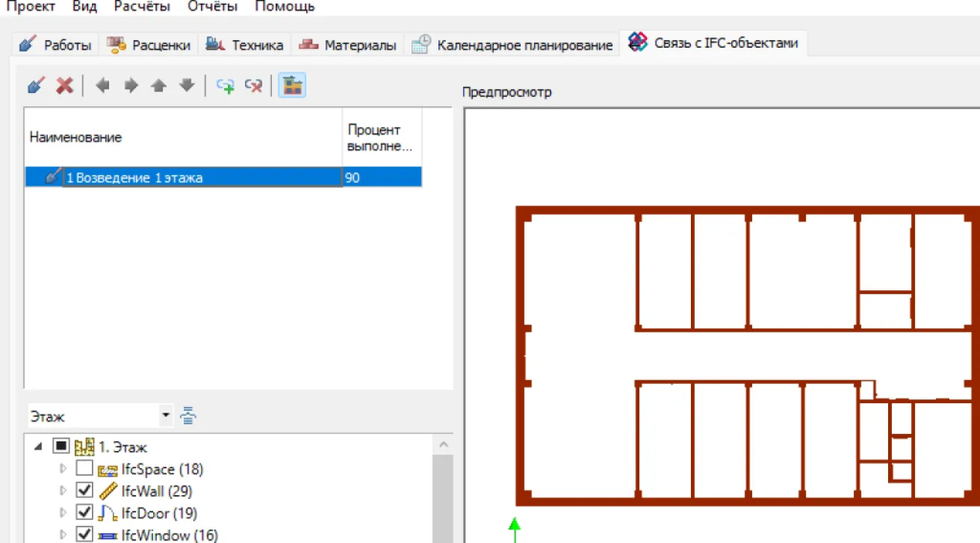Click the move right arrow icon

tap(130, 85)
